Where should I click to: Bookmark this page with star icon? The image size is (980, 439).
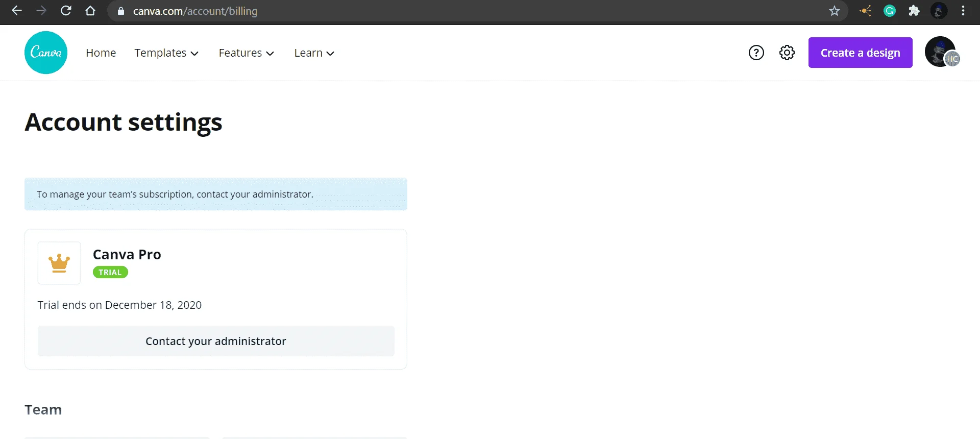click(835, 11)
